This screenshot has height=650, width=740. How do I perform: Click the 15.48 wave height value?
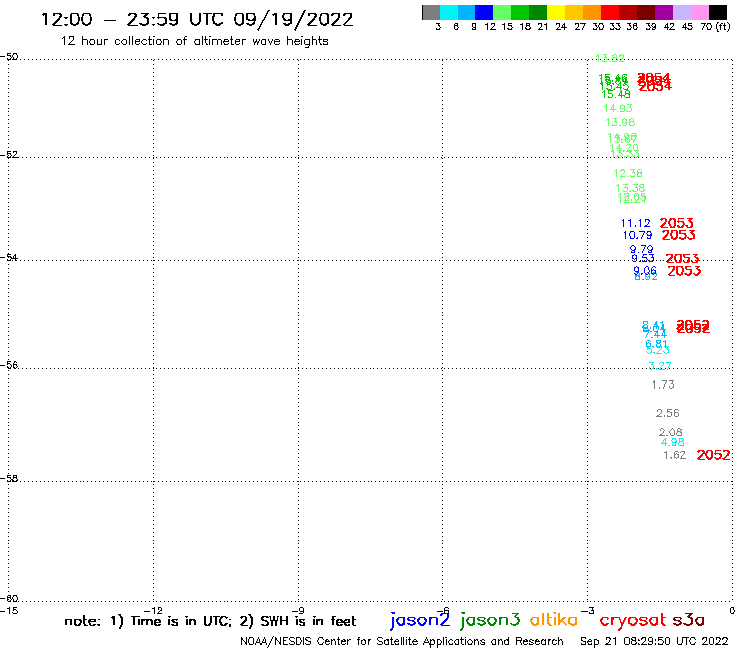[x=615, y=94]
